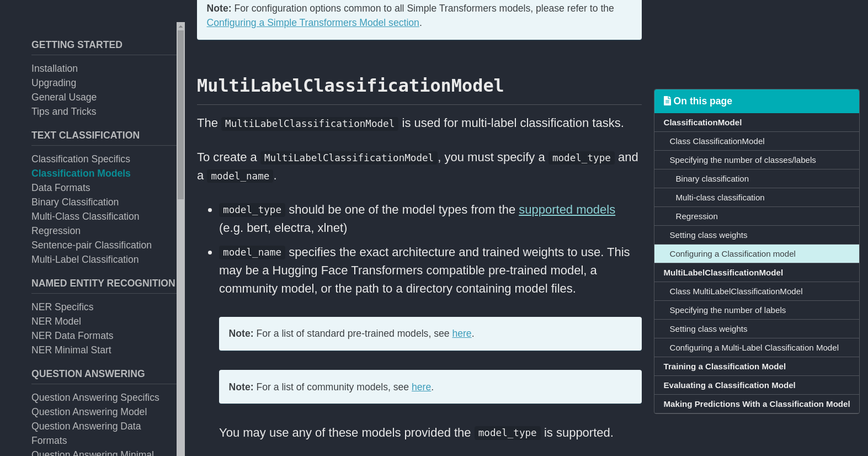Navigate to Installation page
This screenshot has width=868, height=456.
pyautogui.click(x=54, y=68)
